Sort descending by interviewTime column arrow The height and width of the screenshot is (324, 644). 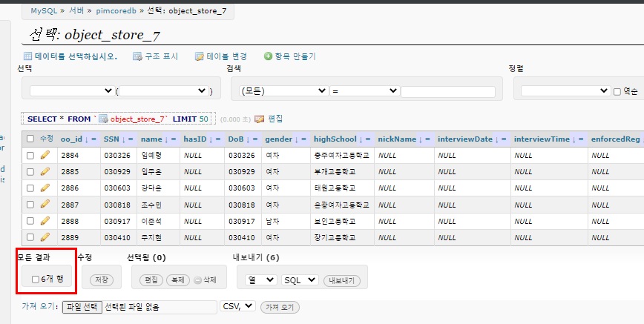pos(574,139)
